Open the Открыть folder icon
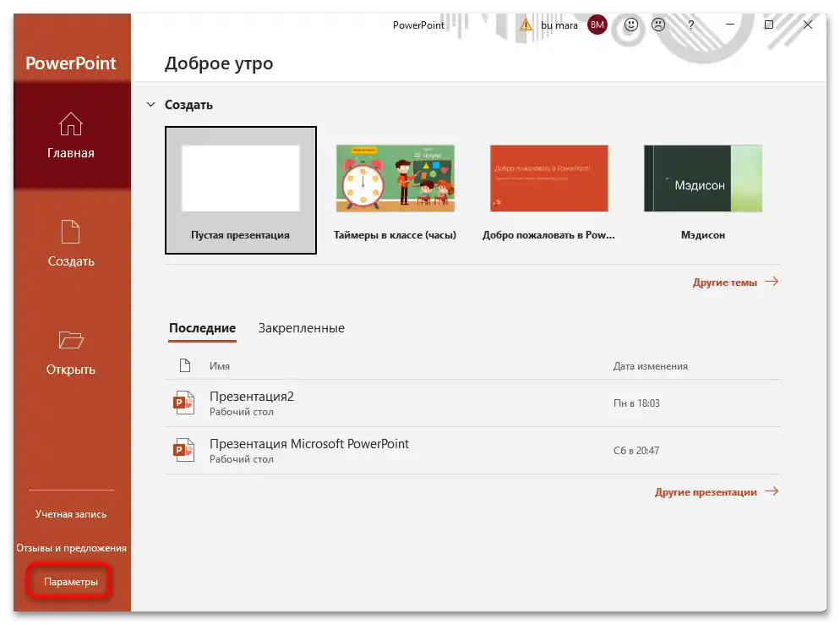 point(71,354)
